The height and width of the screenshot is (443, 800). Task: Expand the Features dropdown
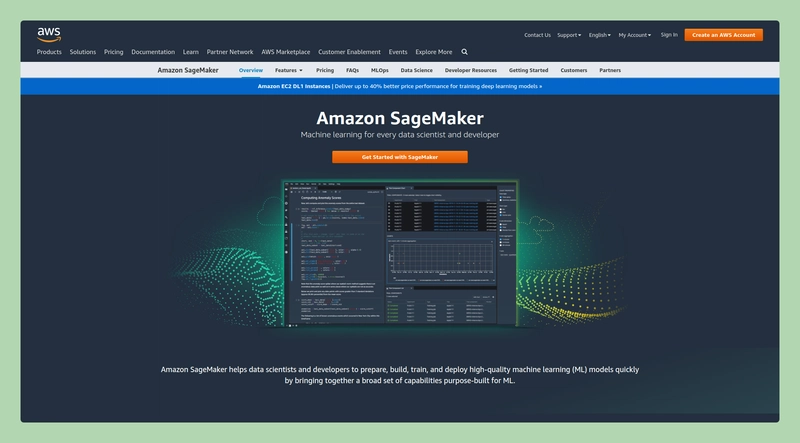click(289, 70)
